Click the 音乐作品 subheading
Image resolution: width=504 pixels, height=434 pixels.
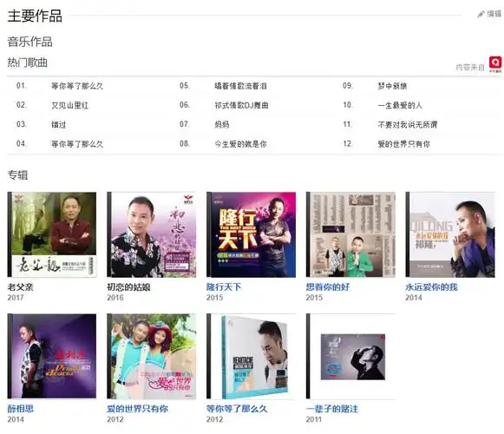click(29, 42)
